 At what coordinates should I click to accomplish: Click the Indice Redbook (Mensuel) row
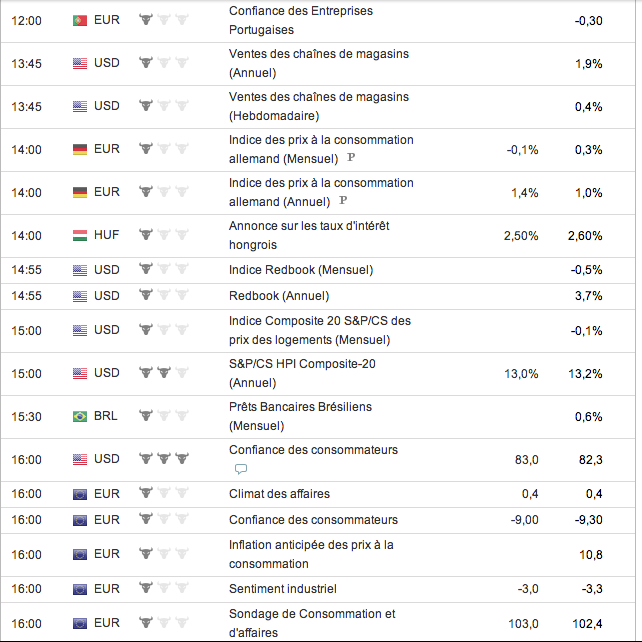(x=301, y=270)
